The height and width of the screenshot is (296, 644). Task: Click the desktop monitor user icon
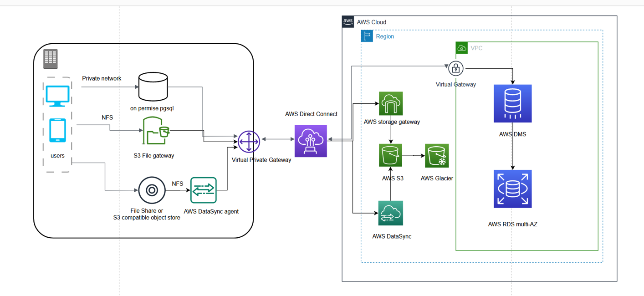[57, 96]
